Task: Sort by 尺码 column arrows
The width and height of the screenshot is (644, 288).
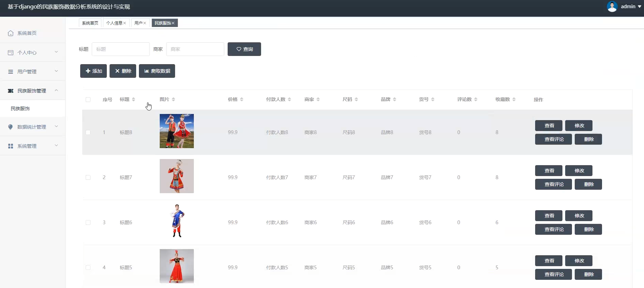Action: click(x=356, y=99)
